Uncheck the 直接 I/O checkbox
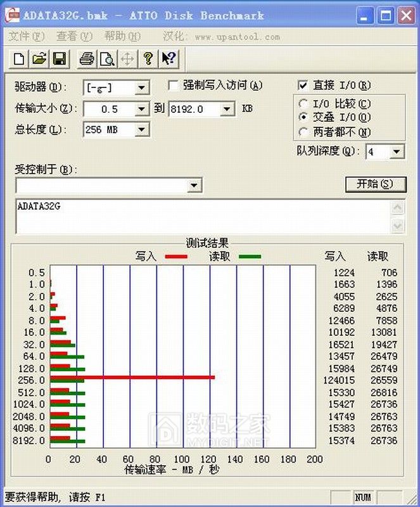The width and height of the screenshot is (420, 507). [x=303, y=86]
